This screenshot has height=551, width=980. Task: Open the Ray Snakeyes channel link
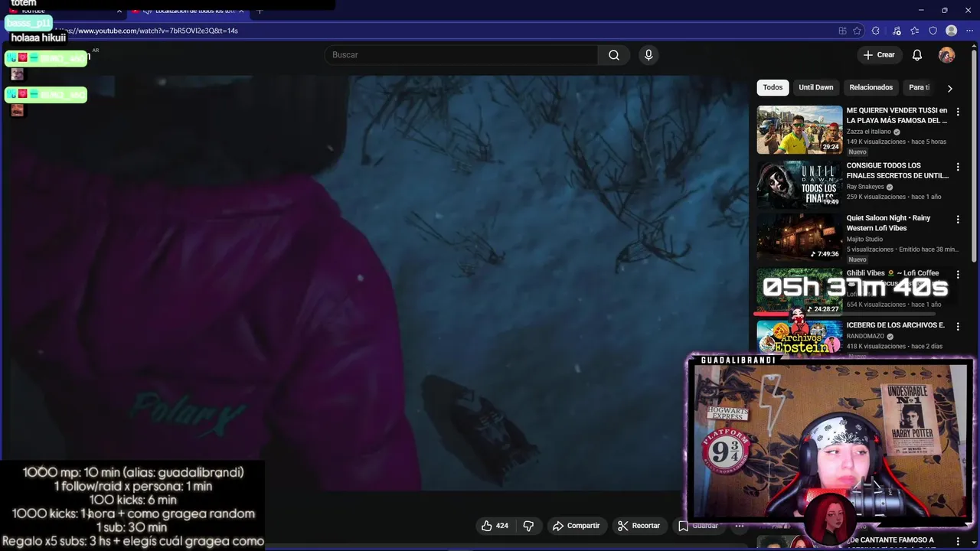pos(865,187)
